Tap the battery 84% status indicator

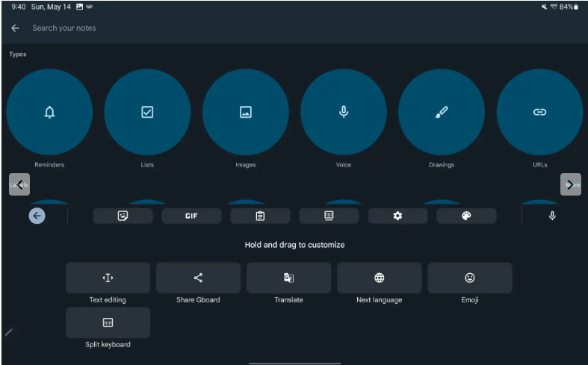point(569,7)
